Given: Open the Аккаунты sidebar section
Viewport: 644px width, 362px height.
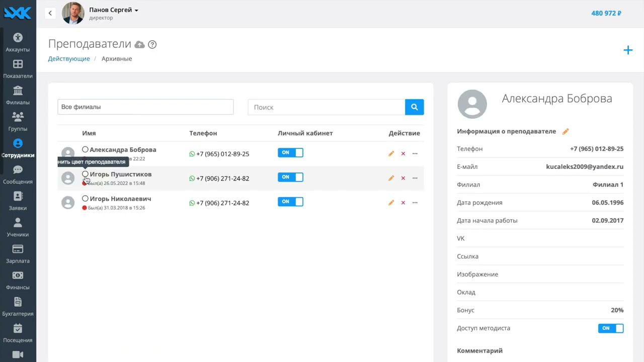Looking at the screenshot, I should [x=18, y=42].
